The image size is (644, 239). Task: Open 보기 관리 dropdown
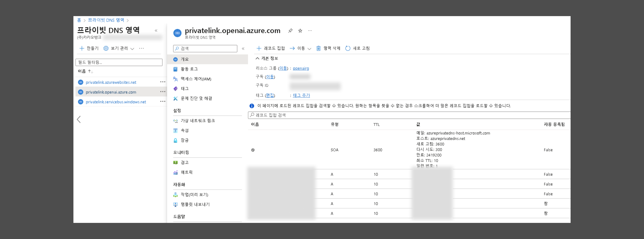119,48
